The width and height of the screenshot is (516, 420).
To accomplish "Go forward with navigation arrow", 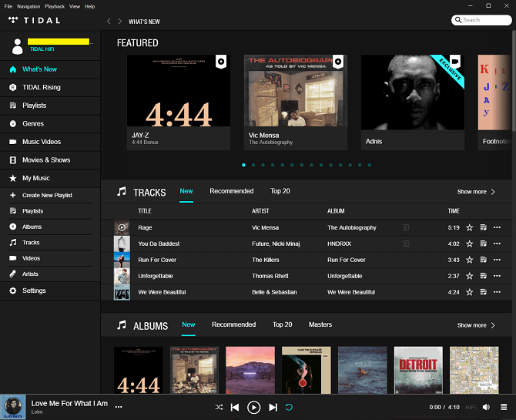I will point(120,22).
